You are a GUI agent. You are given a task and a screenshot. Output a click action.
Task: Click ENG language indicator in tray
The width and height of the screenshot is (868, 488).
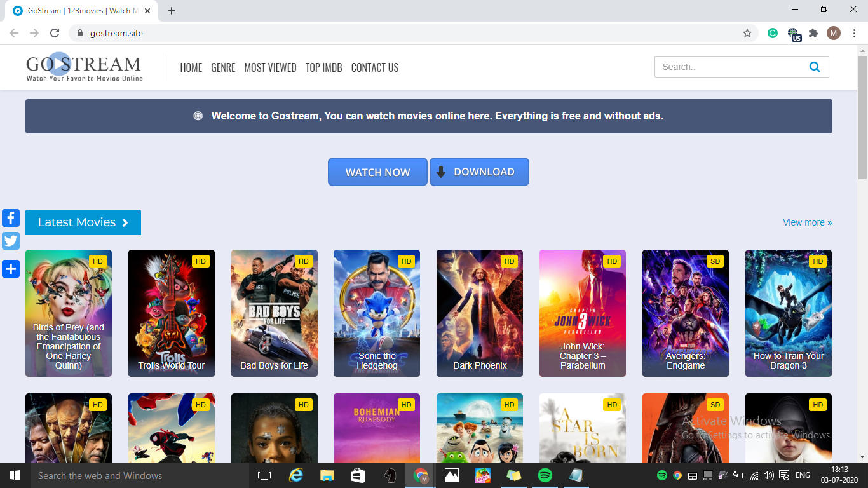click(x=803, y=475)
